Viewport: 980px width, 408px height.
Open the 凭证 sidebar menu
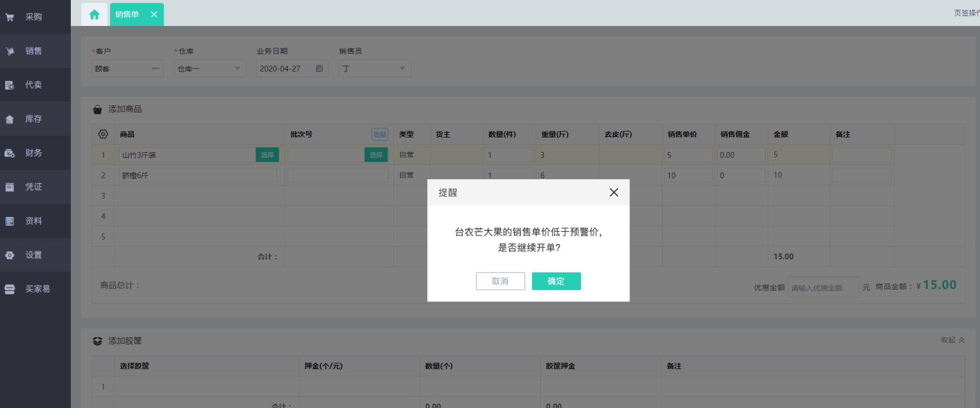click(34, 187)
